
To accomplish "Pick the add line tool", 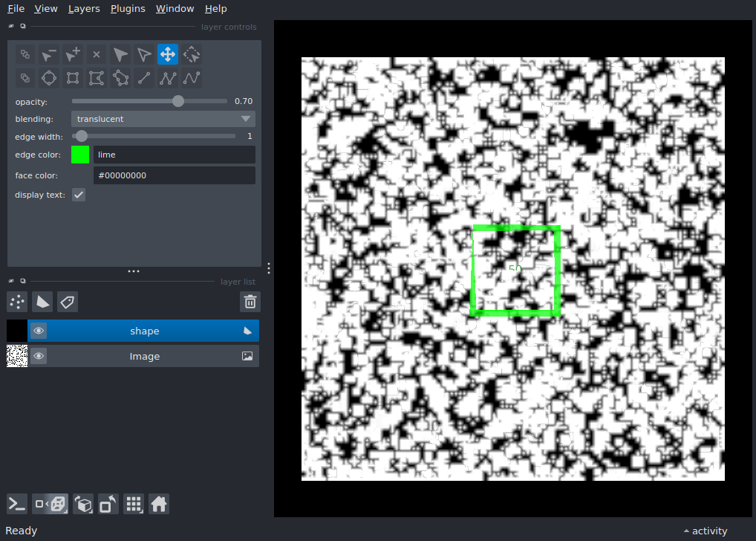I will pyautogui.click(x=144, y=78).
